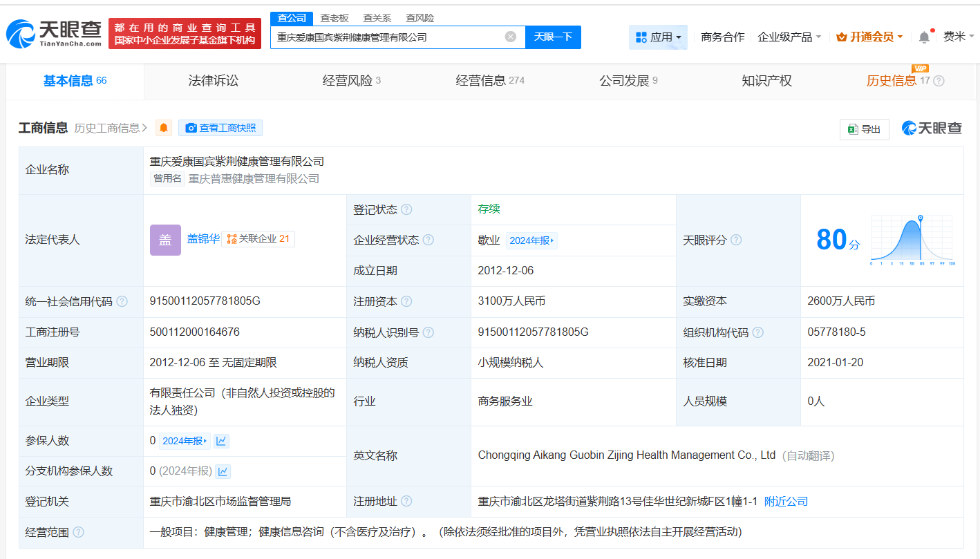Open the 附近公司 link near registered address

pyautogui.click(x=784, y=501)
